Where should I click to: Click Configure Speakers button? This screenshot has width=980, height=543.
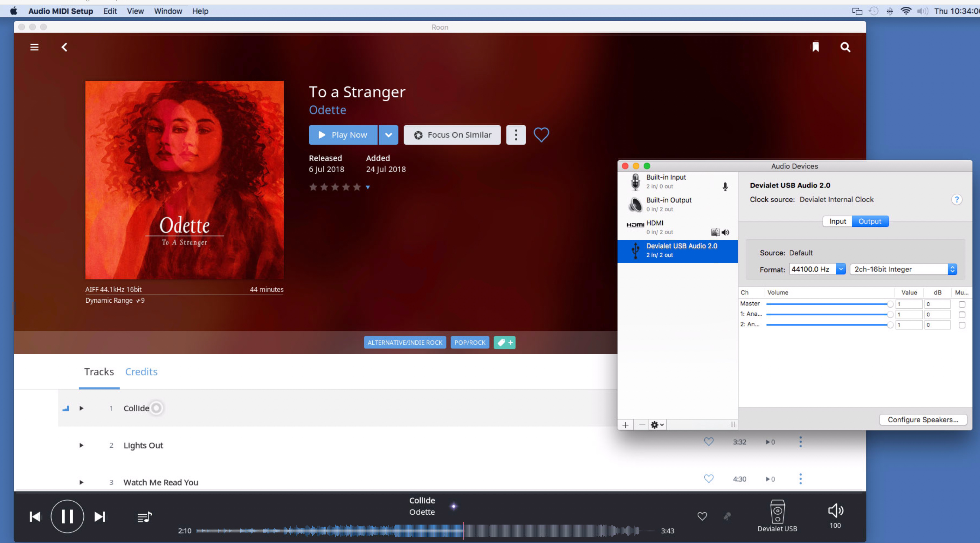coord(923,419)
